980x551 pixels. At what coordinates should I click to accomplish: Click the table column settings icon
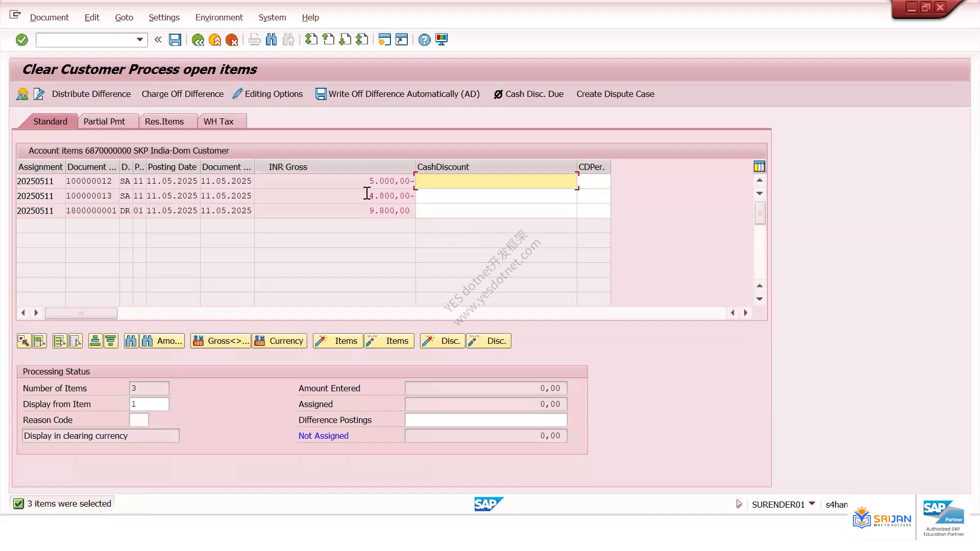click(x=759, y=166)
